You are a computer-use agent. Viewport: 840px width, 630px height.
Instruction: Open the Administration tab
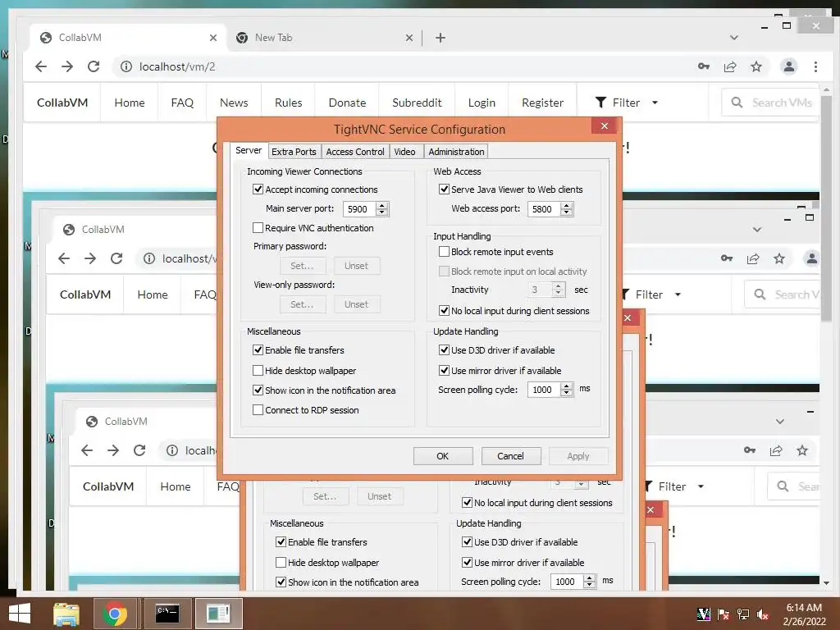(456, 152)
